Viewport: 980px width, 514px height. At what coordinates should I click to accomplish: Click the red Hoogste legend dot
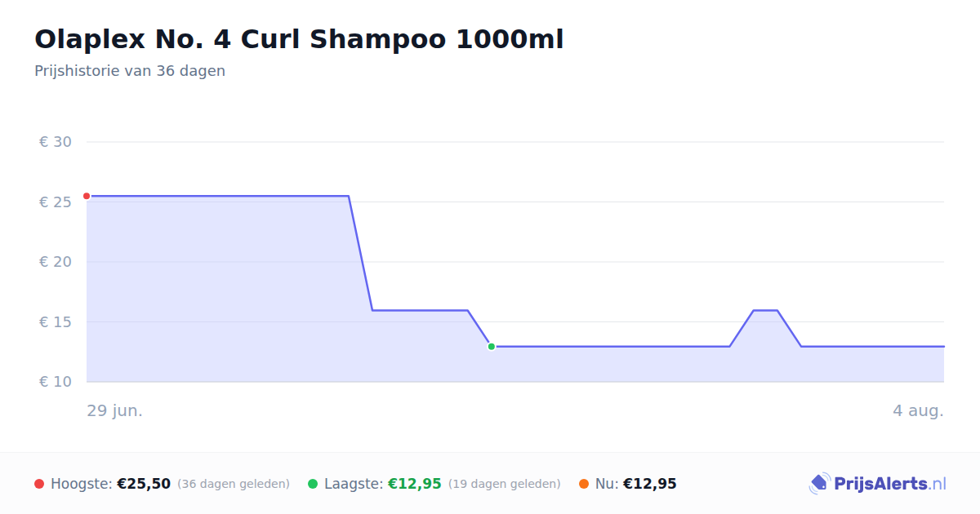(39, 484)
